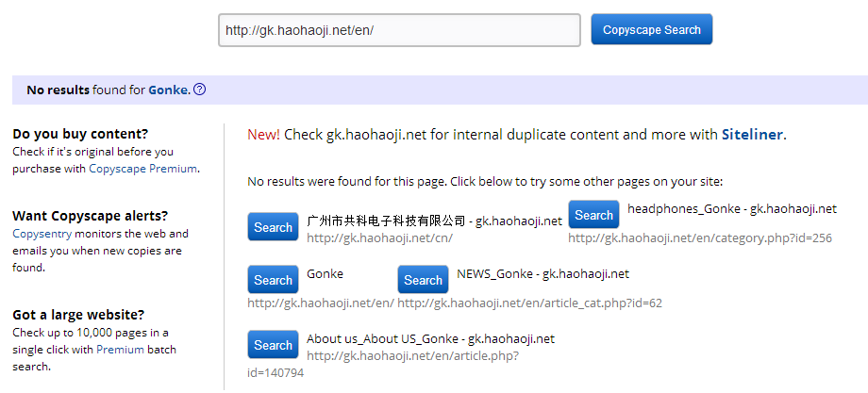Click the Chinese company name title text

[x=386, y=221]
